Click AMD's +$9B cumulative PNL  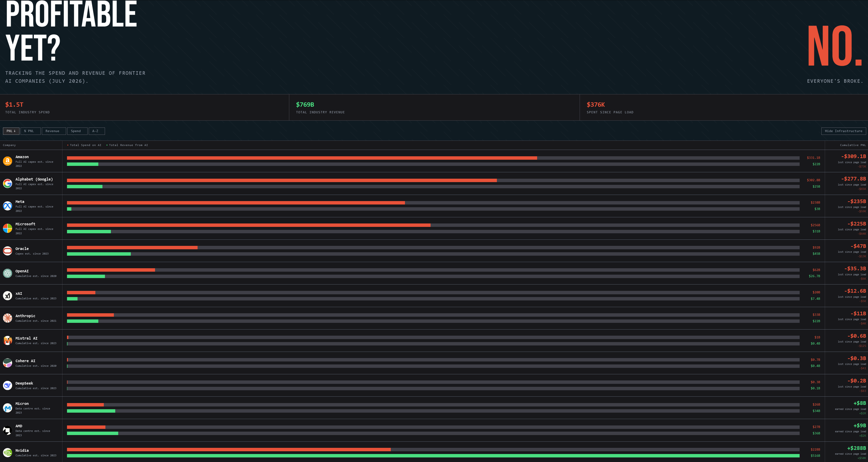point(860,426)
